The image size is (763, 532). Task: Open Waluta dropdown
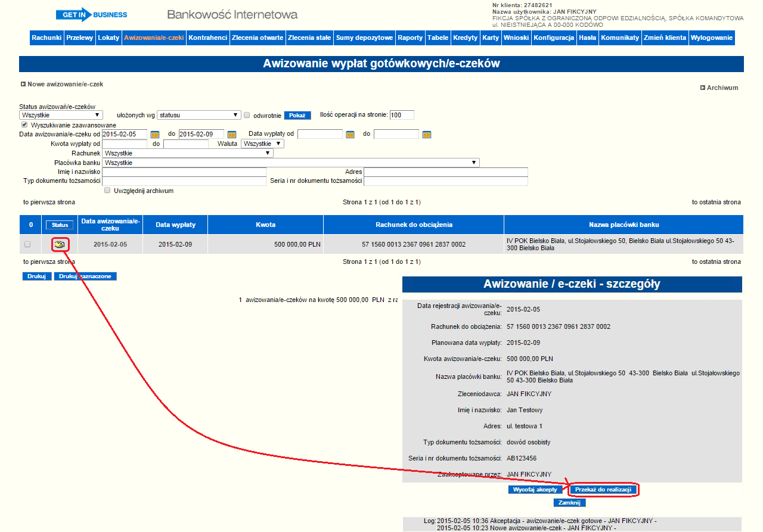(263, 144)
